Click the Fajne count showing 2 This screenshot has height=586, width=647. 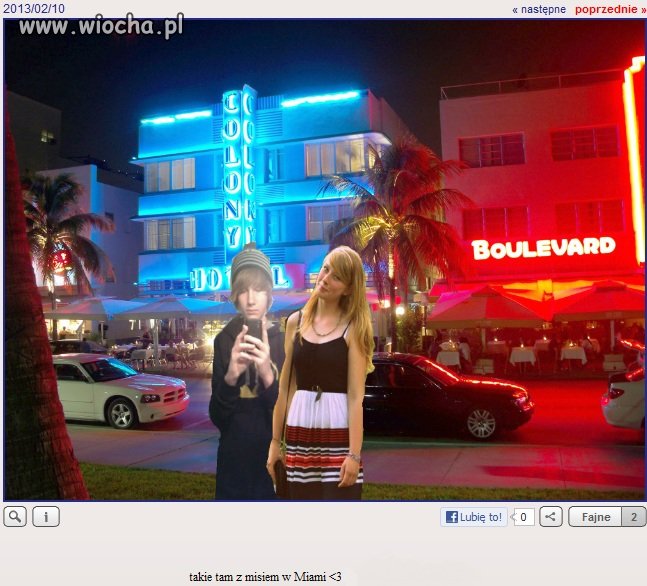tap(634, 517)
